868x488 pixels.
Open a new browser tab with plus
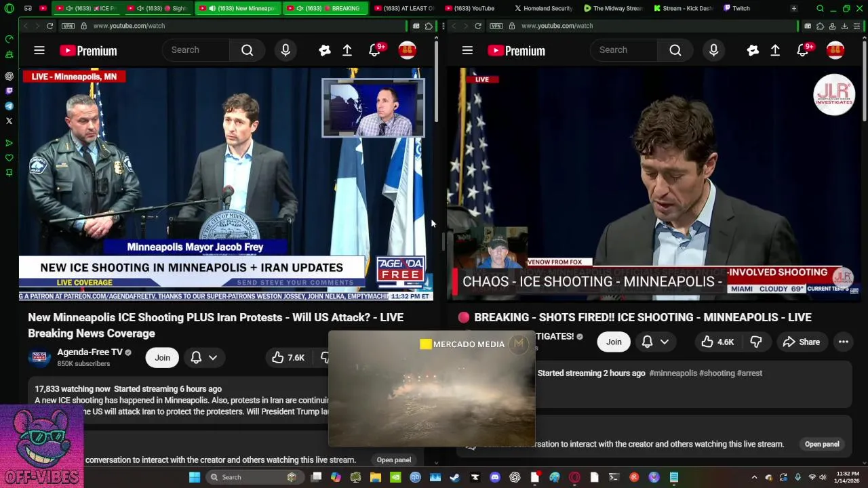[793, 8]
